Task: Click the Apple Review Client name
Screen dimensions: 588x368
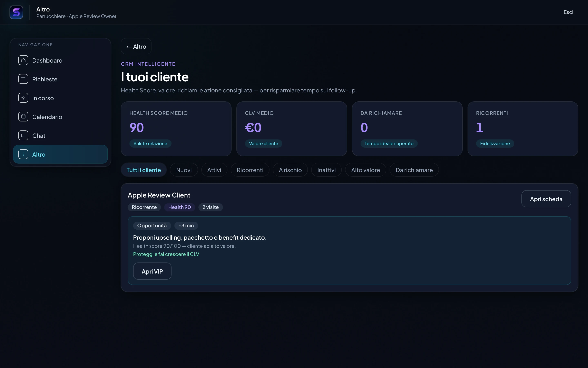Action: pyautogui.click(x=159, y=195)
